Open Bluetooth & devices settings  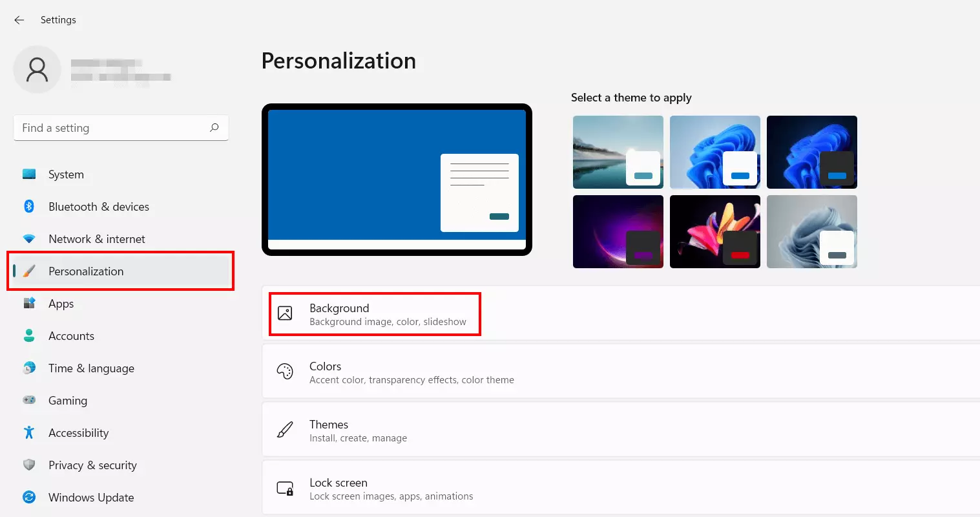coord(121,207)
